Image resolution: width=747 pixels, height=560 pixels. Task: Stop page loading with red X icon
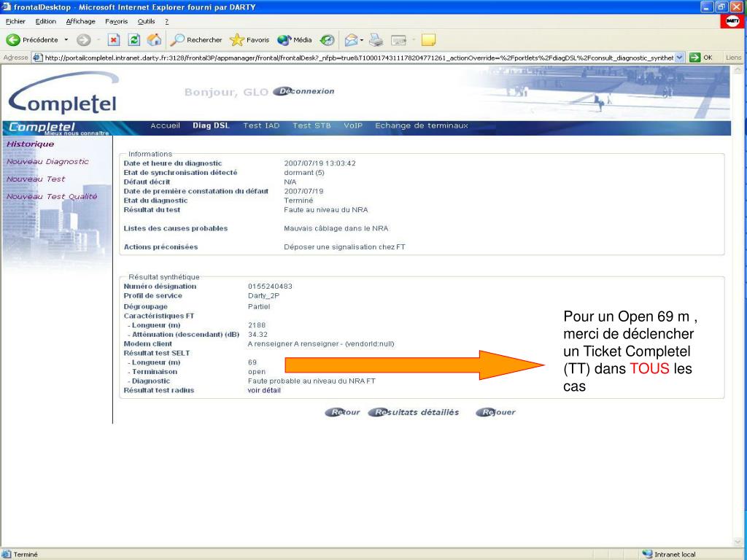point(113,40)
